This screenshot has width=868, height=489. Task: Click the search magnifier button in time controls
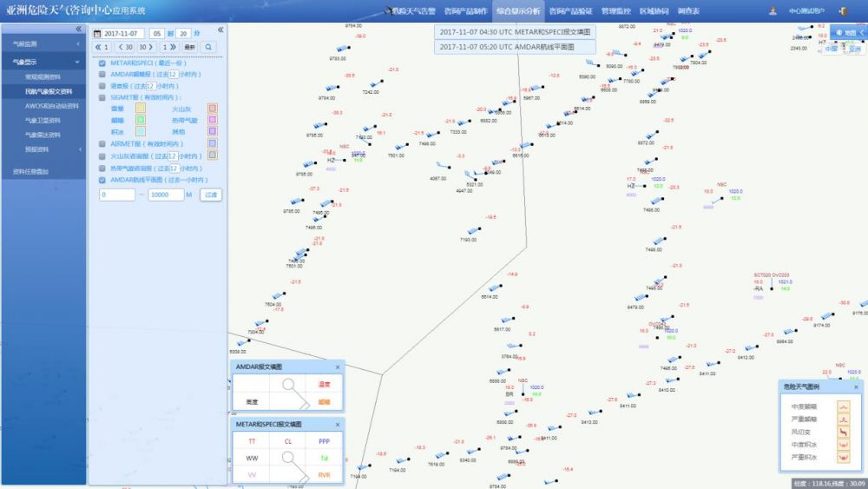210,47
